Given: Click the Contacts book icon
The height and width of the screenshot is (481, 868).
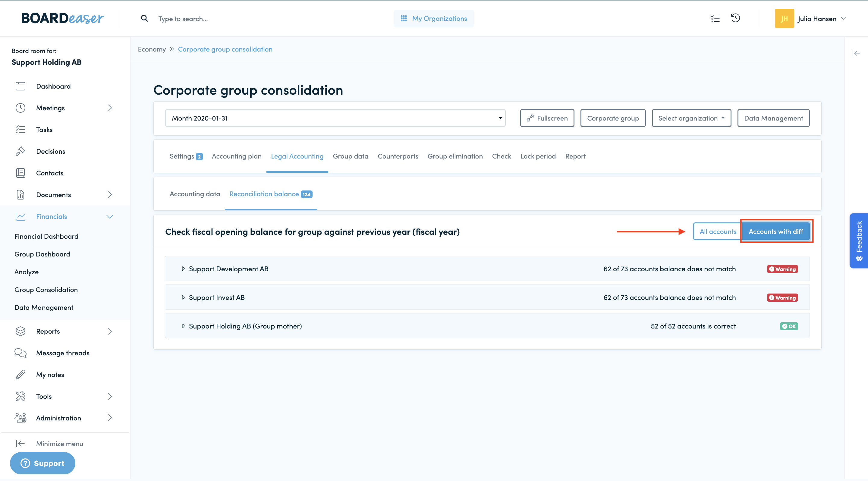Looking at the screenshot, I should 20,173.
